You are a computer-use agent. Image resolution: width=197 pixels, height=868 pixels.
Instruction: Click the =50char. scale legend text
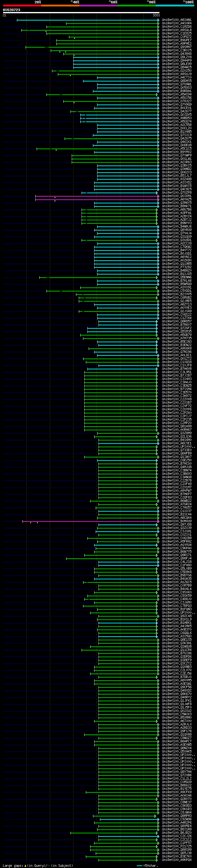[x=151, y=866]
